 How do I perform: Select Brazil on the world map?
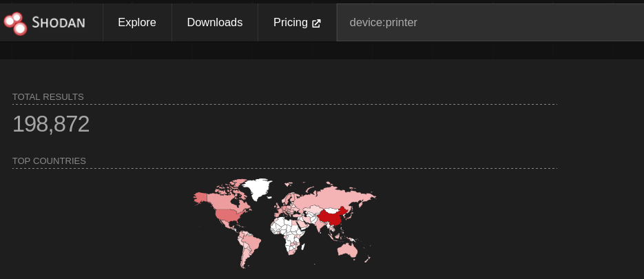(x=253, y=243)
